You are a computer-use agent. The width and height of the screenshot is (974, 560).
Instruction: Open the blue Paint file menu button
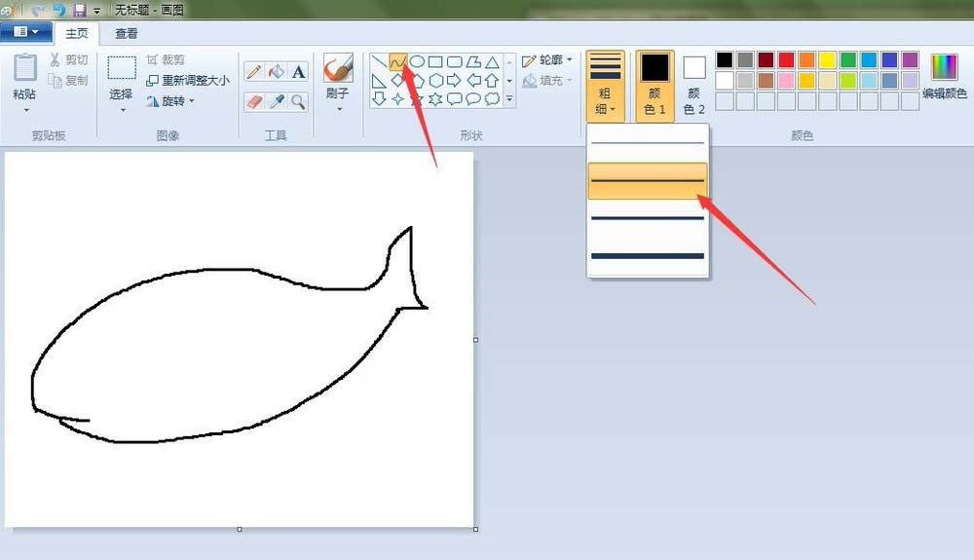point(25,32)
